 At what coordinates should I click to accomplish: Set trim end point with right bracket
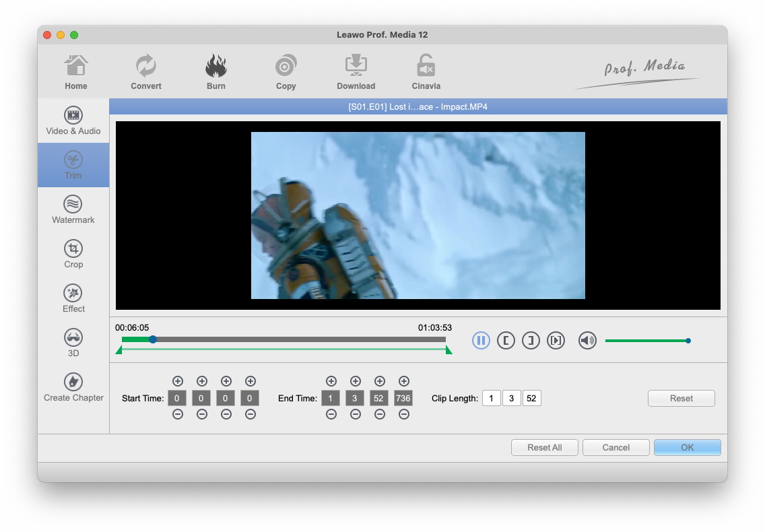tap(531, 341)
